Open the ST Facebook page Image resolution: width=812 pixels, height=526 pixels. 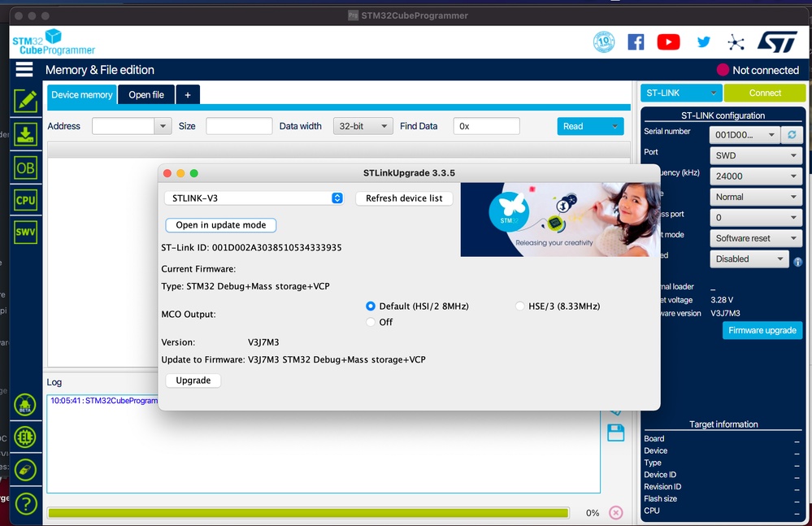tap(636, 42)
